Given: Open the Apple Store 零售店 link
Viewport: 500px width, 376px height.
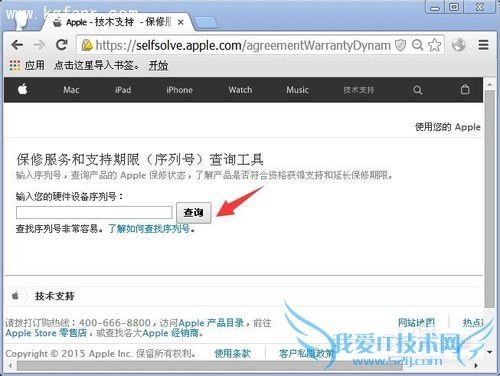Looking at the screenshot, I should [x=46, y=333].
